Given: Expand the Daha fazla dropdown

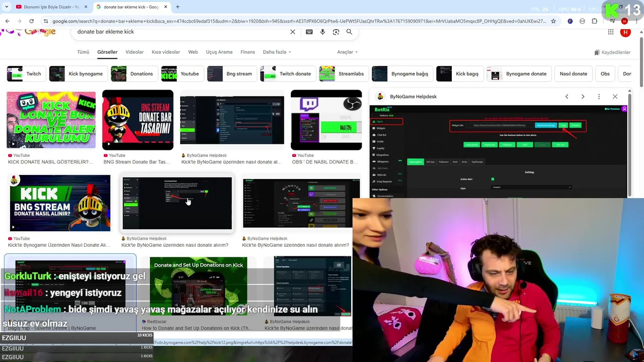Looking at the screenshot, I should click(277, 52).
